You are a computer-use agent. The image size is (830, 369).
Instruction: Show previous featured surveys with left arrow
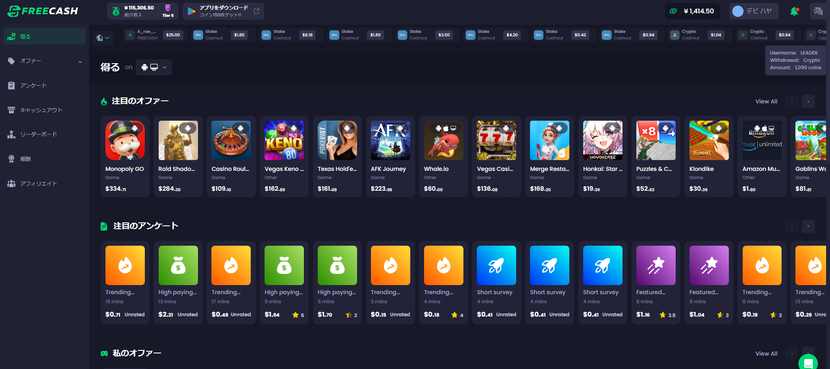[792, 227]
